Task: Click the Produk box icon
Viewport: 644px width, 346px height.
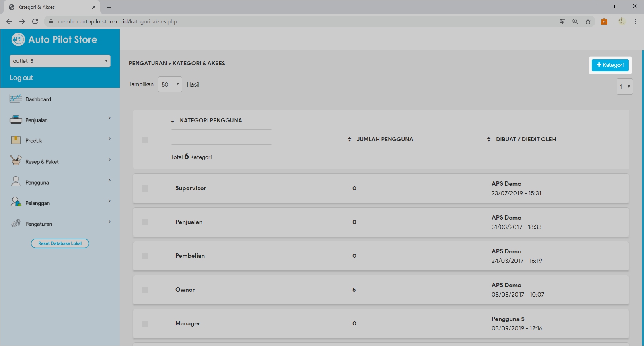Action: point(16,140)
